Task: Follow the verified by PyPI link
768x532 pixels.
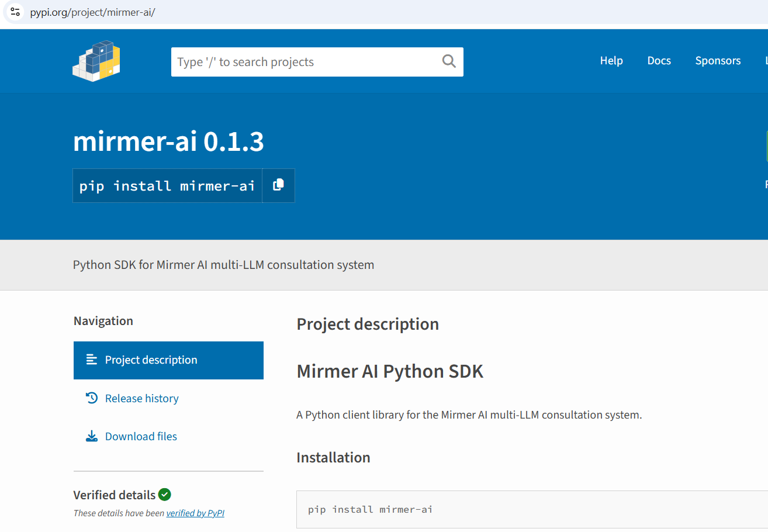Action: point(195,513)
